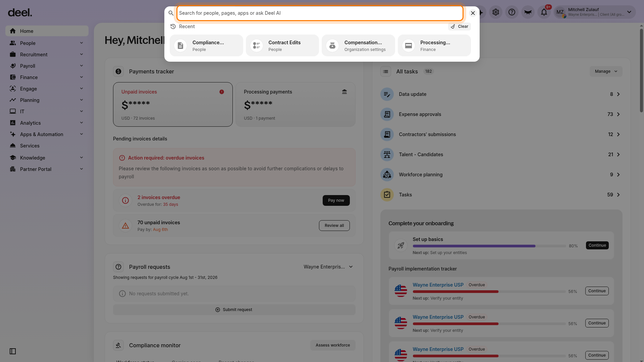Open Workforce planning tasks
This screenshot has width=644, height=362.
coord(501,175)
